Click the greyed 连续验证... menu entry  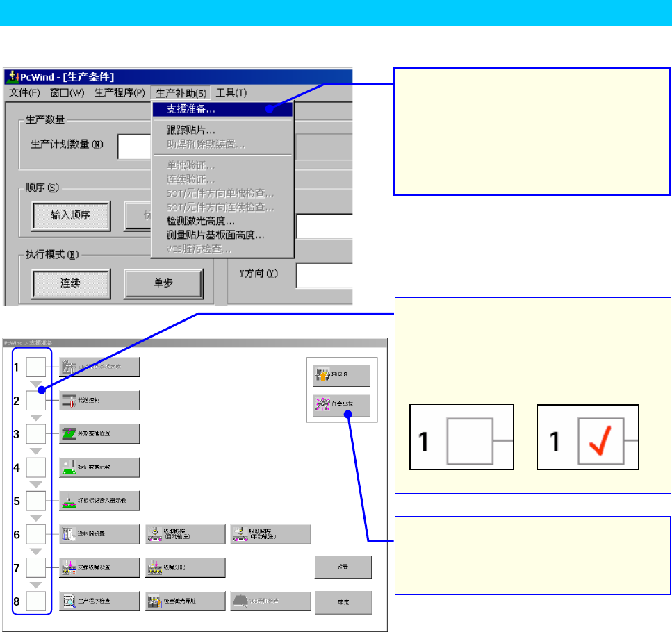[222, 179]
